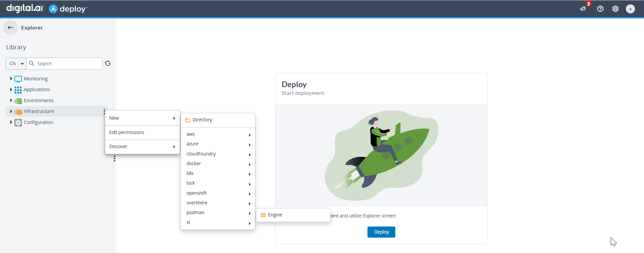Image resolution: width=644 pixels, height=253 pixels.
Task: Click the vertical dots panel resize handle
Action: click(x=114, y=159)
